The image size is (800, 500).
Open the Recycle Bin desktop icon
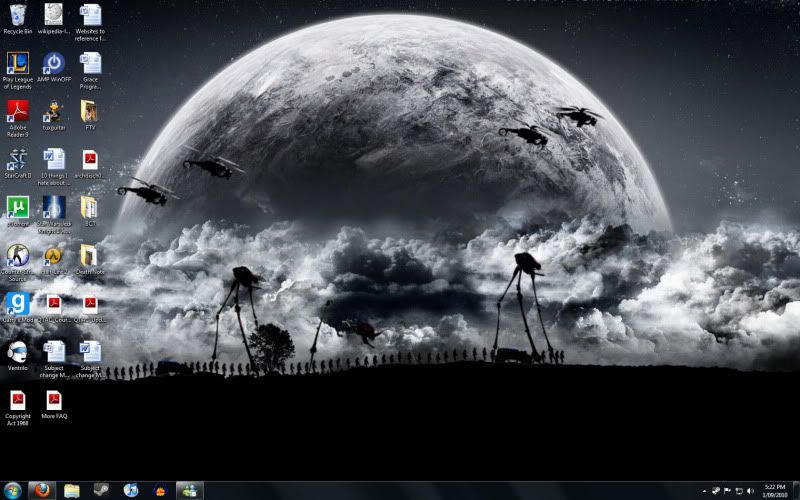18,20
